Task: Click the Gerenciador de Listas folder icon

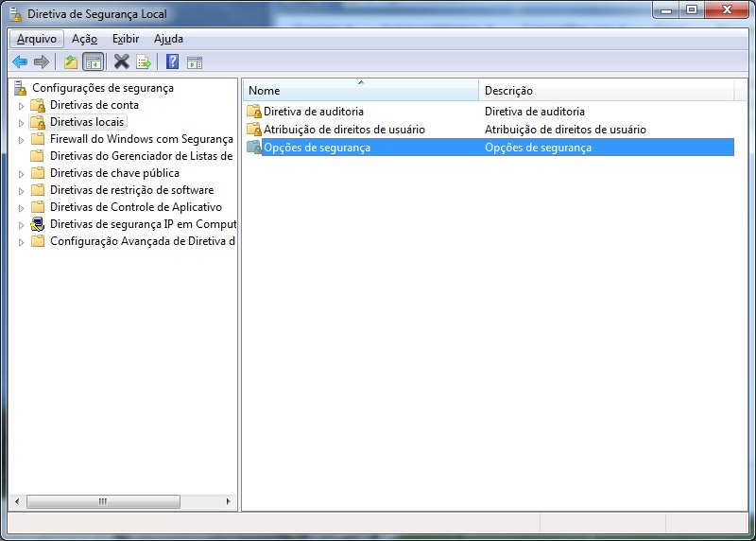Action: [37, 156]
